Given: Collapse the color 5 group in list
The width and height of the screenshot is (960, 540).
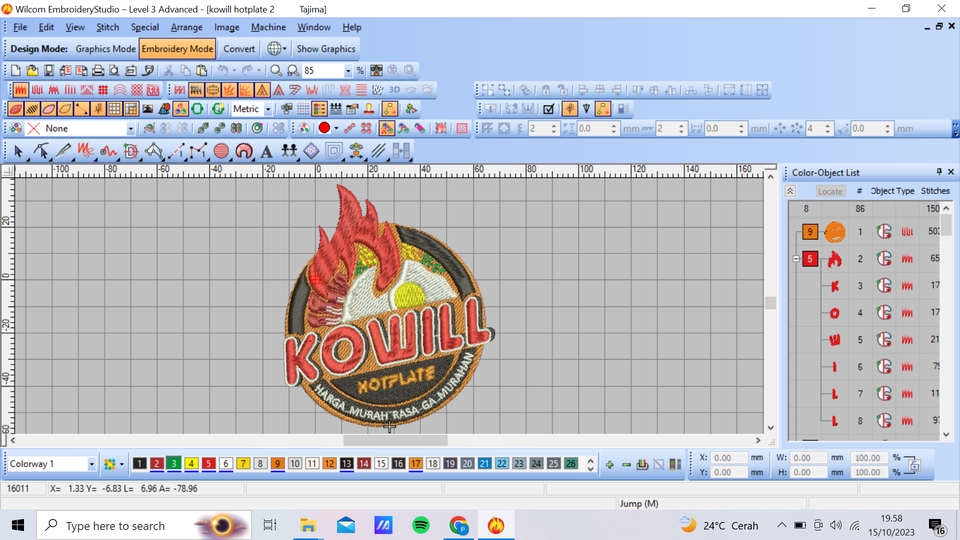Looking at the screenshot, I should coord(796,259).
